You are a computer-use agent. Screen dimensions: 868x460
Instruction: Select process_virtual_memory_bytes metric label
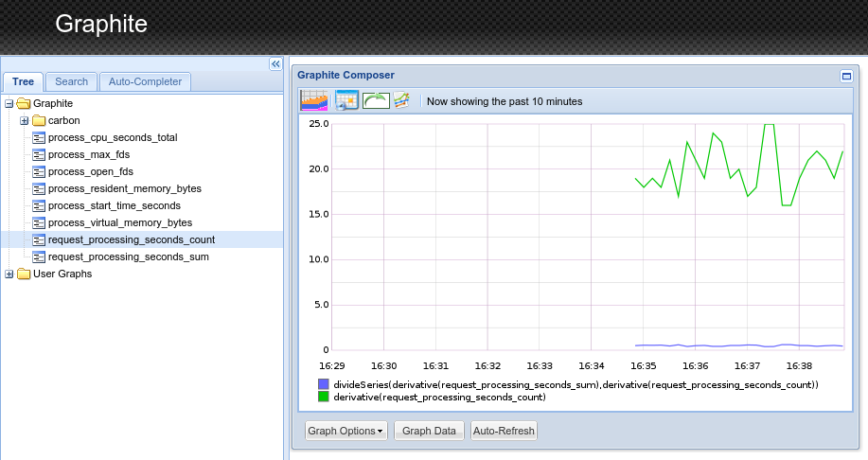click(120, 223)
